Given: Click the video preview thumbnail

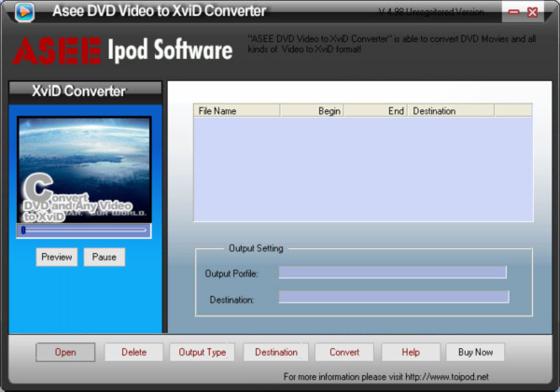Looking at the screenshot, I should tap(84, 168).
